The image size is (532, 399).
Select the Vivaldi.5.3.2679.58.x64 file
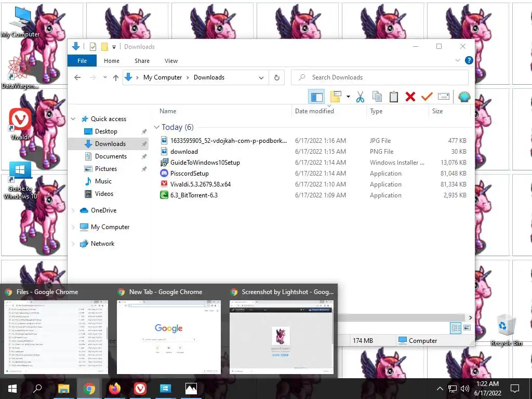[x=200, y=184]
